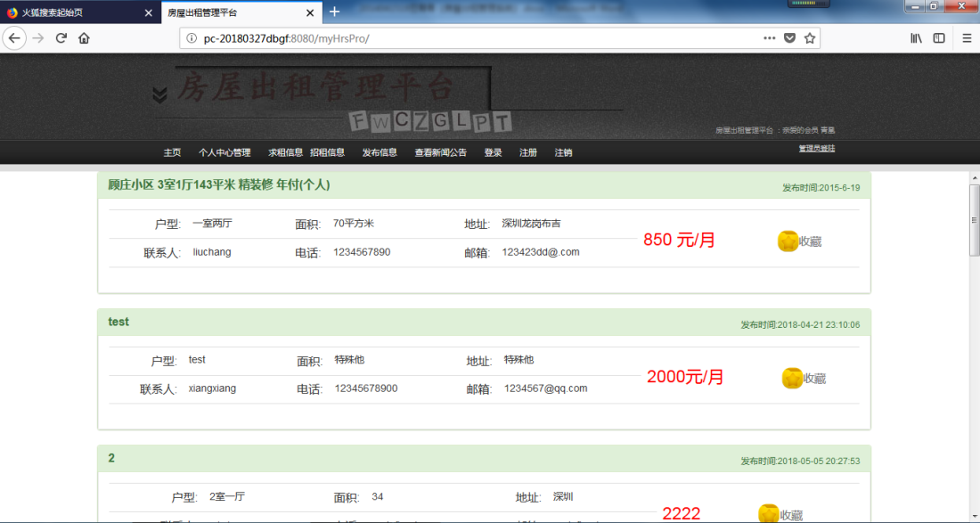Select address 深圳 in third listing

562,497
